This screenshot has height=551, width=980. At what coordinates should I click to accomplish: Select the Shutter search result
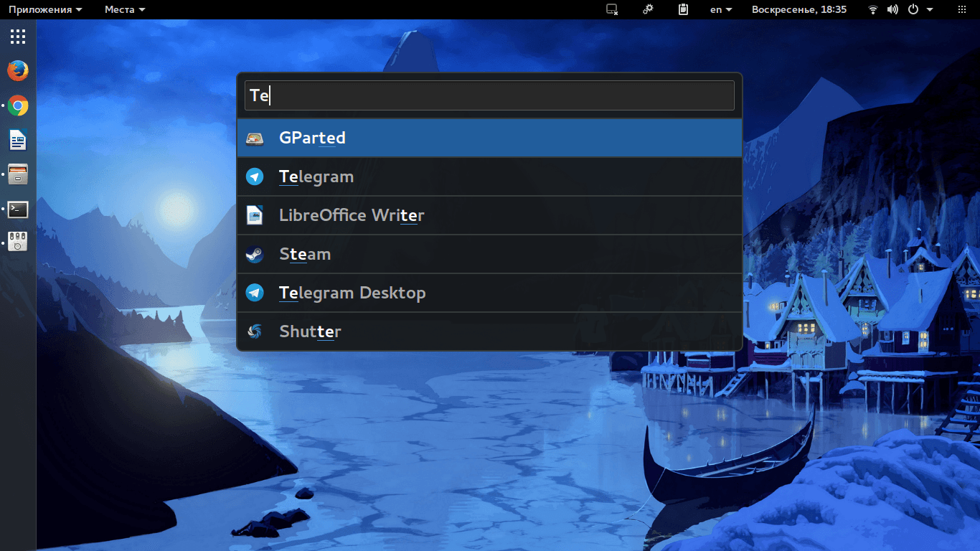[489, 331]
